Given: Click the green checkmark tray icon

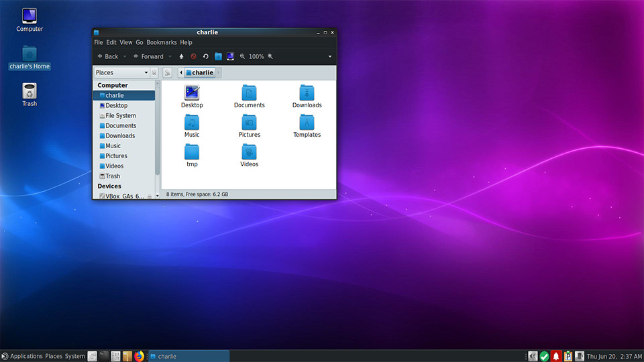Looking at the screenshot, I should pos(544,356).
